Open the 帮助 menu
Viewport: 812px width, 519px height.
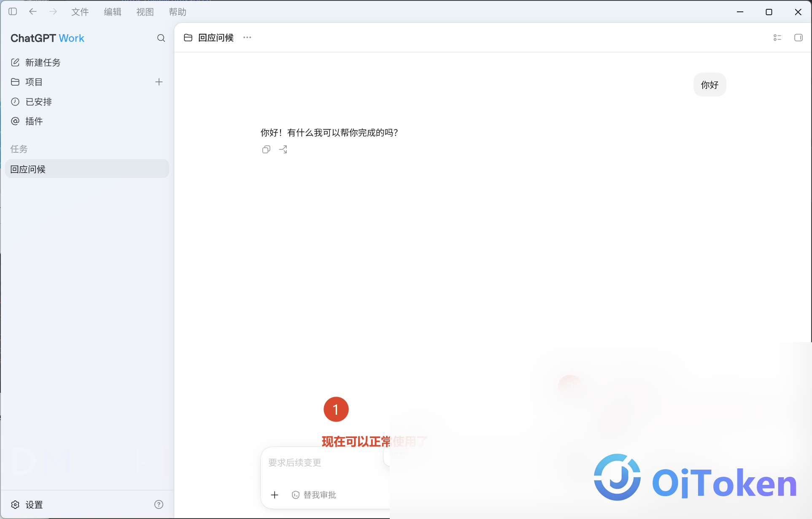(178, 12)
